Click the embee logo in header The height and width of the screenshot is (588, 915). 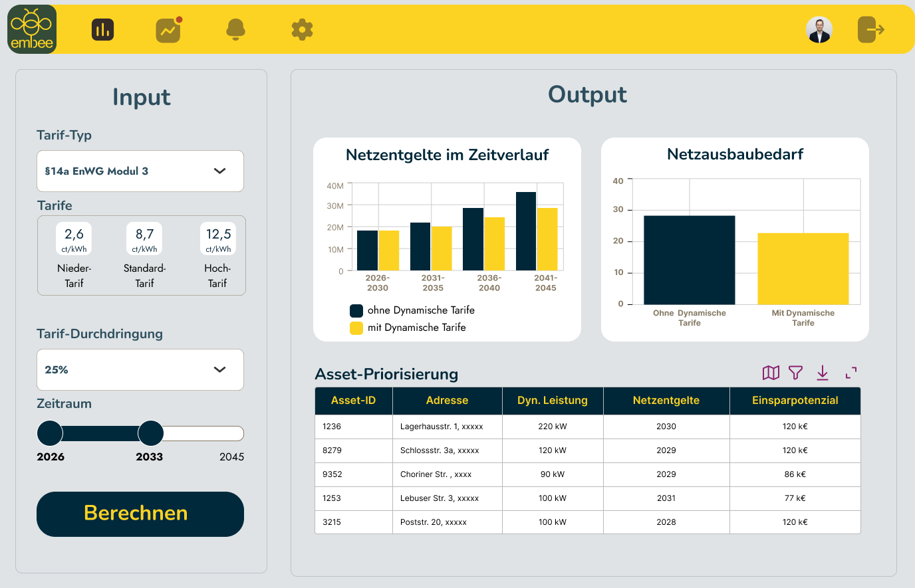pyautogui.click(x=32, y=30)
